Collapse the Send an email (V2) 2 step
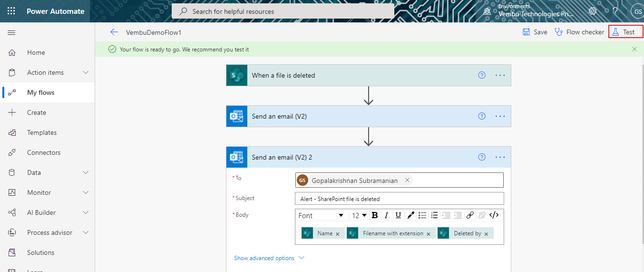Image resolution: width=644 pixels, height=272 pixels. click(369, 157)
